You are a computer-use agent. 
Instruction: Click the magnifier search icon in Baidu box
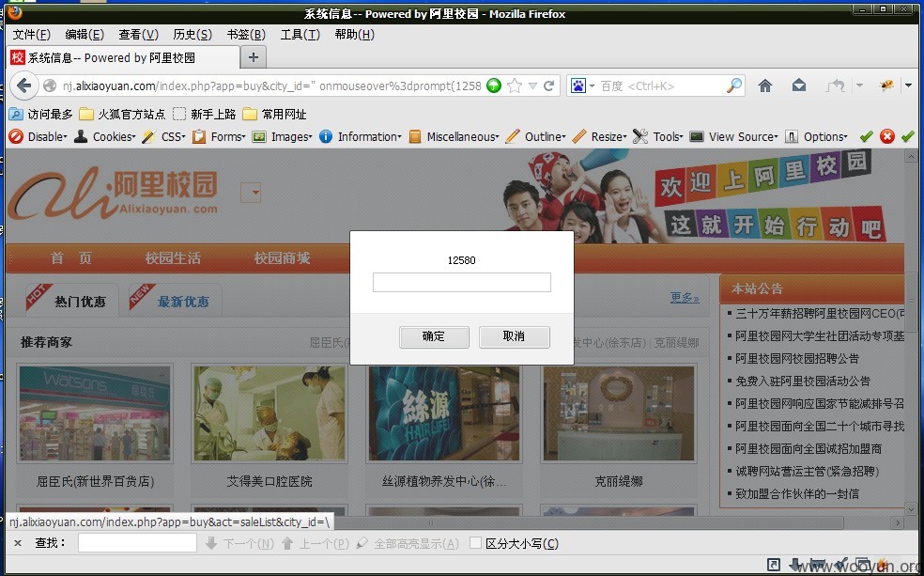pos(733,86)
